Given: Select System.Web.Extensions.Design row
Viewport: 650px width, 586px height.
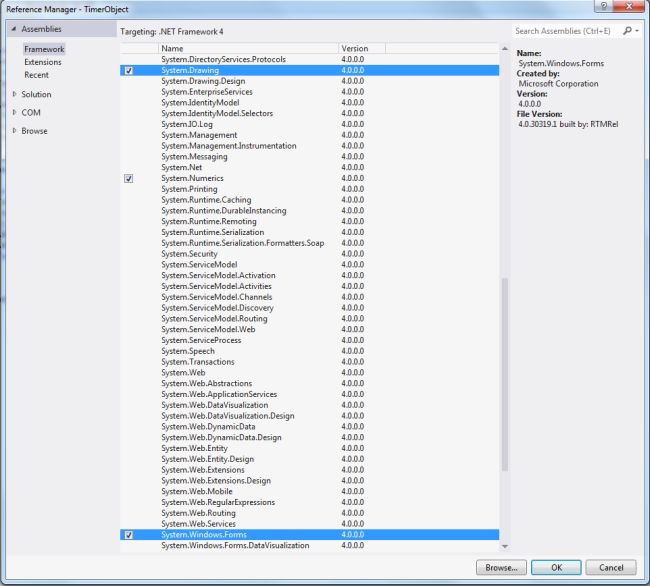Looking at the screenshot, I should (x=310, y=481).
